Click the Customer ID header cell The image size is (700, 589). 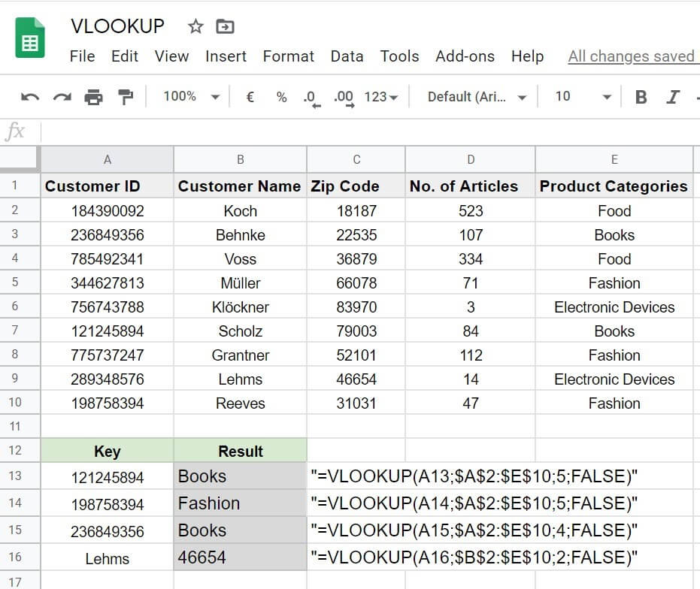[x=107, y=186]
